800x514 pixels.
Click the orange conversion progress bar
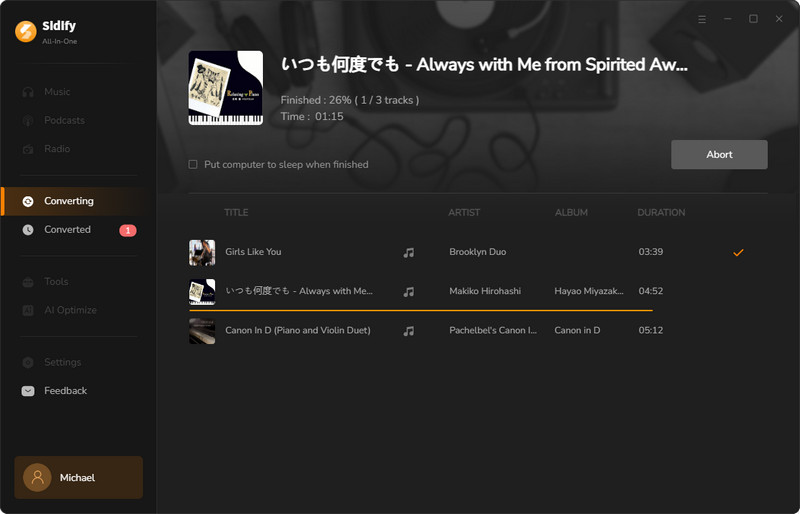click(x=421, y=310)
